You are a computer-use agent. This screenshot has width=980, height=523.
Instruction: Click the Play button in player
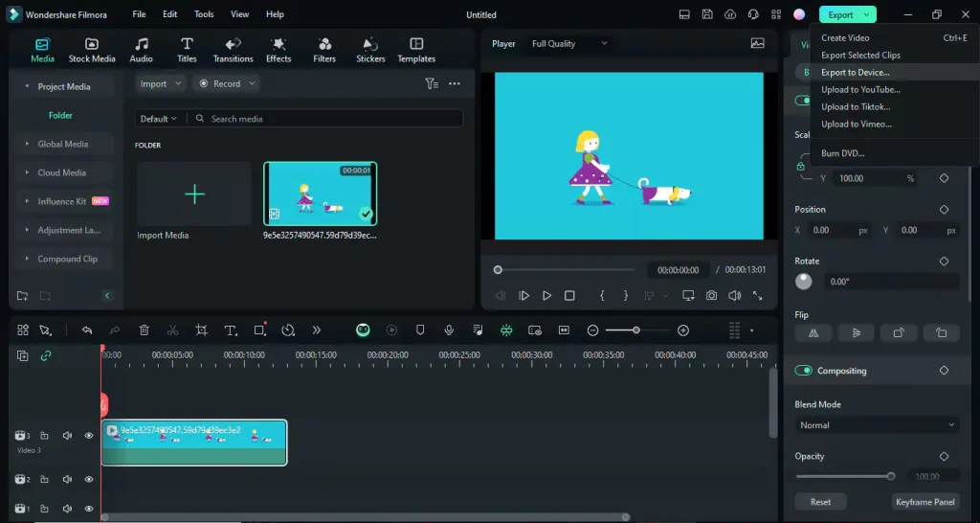pyautogui.click(x=546, y=296)
